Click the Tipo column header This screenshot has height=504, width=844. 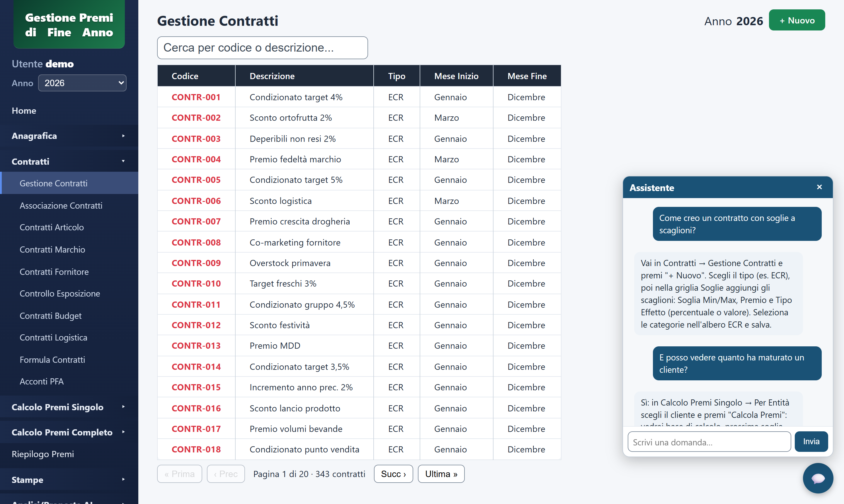pyautogui.click(x=397, y=76)
